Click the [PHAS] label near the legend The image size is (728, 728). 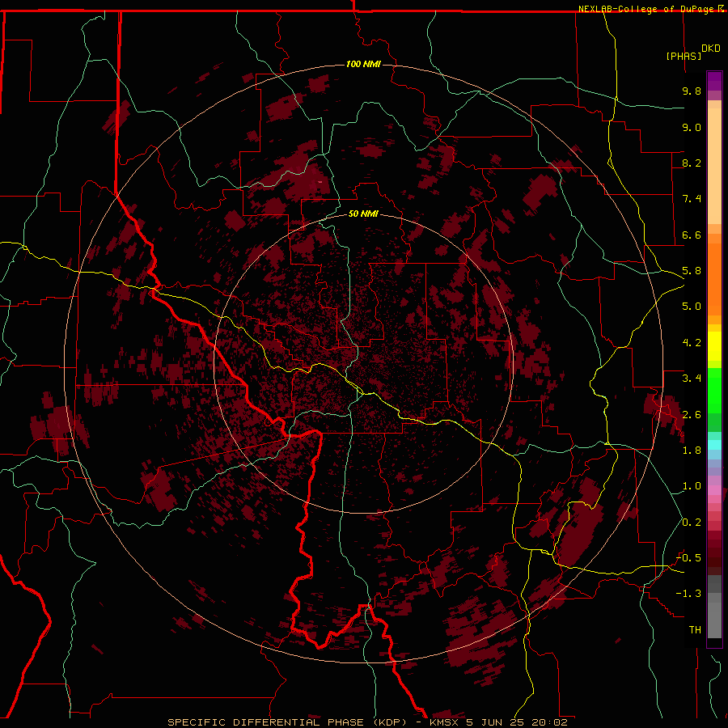tap(684, 56)
